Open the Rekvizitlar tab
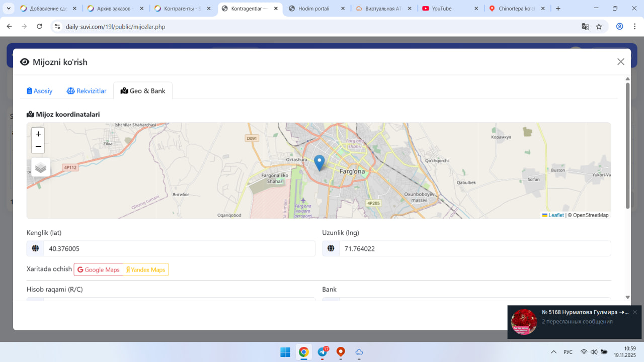 pyautogui.click(x=87, y=91)
